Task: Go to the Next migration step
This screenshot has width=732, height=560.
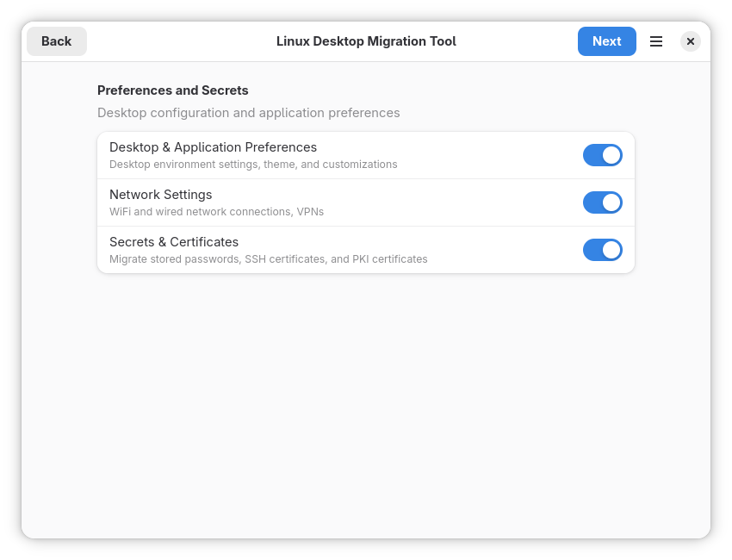Action: [606, 41]
